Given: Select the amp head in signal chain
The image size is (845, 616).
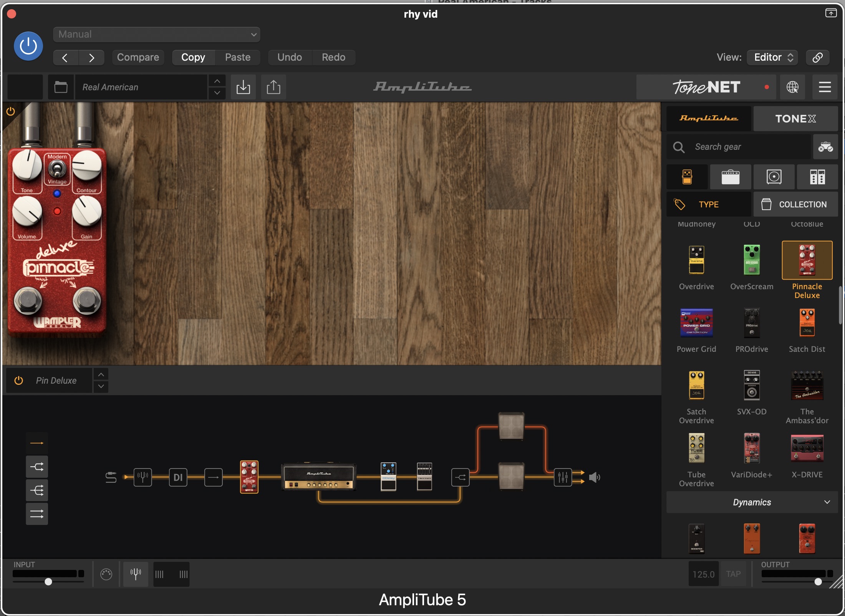Looking at the screenshot, I should click(x=319, y=477).
